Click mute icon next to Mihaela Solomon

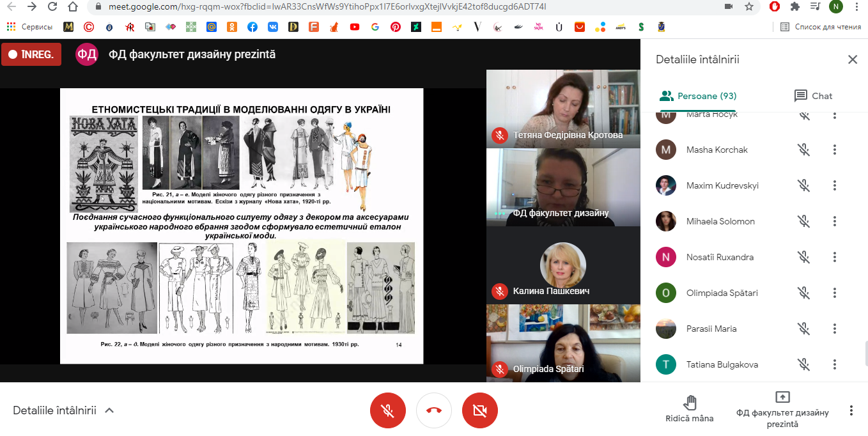(x=803, y=221)
